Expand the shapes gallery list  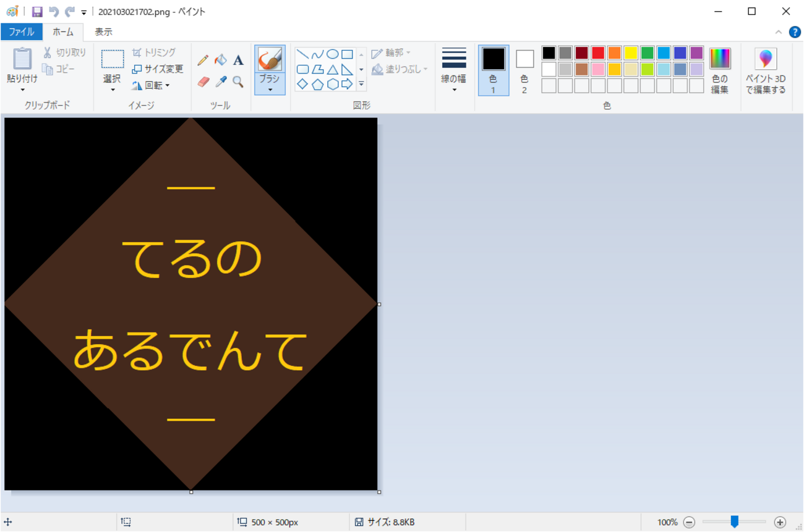361,84
